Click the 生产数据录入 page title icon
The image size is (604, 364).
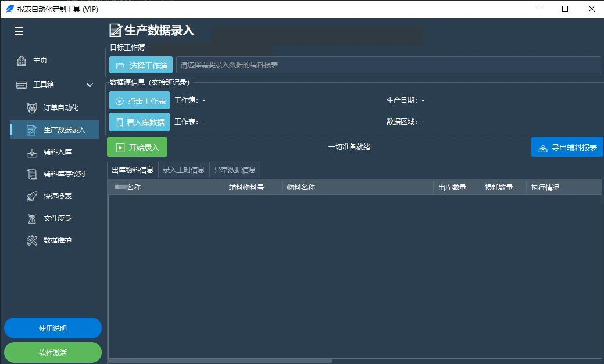(116, 30)
